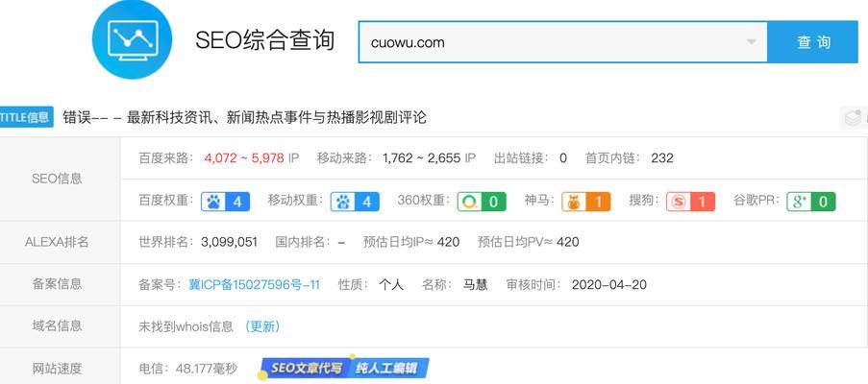The image size is (868, 384).
Task: Click the stacked layers icon beside title
Action: [x=855, y=118]
